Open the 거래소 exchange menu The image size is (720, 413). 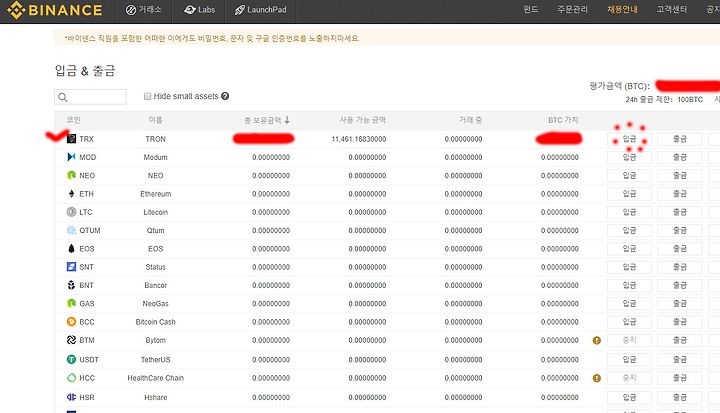point(144,10)
